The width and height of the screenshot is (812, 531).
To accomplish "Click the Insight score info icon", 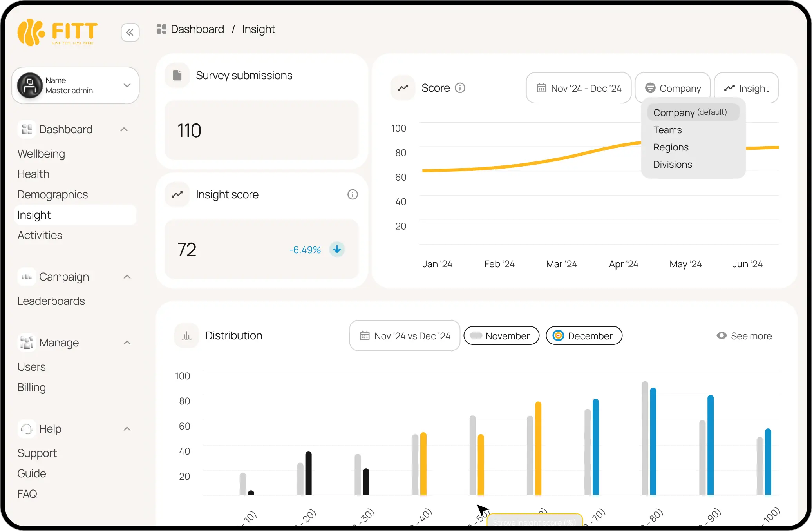I will [x=353, y=194].
